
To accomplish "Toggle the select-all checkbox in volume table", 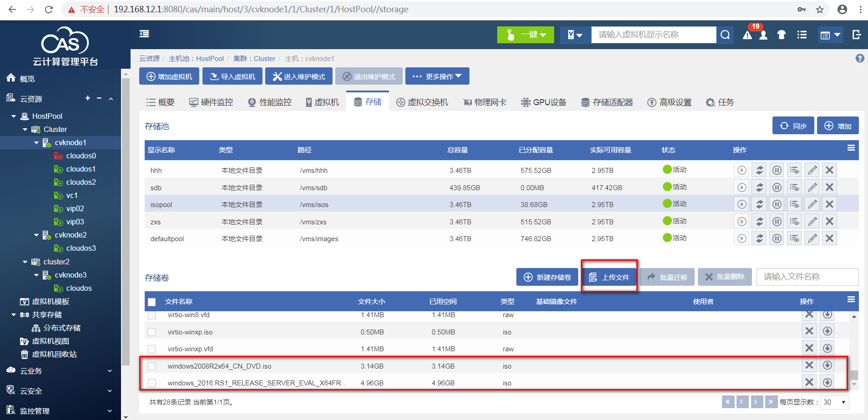I will (152, 302).
